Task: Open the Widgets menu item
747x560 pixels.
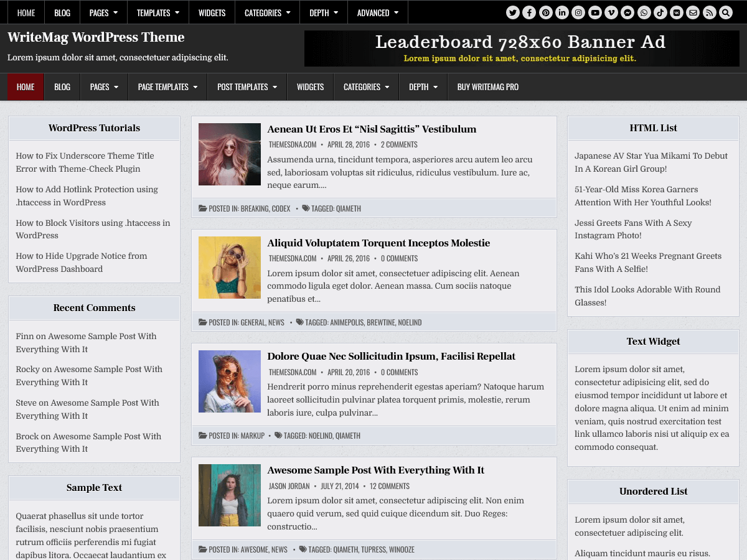Action: pyautogui.click(x=310, y=86)
